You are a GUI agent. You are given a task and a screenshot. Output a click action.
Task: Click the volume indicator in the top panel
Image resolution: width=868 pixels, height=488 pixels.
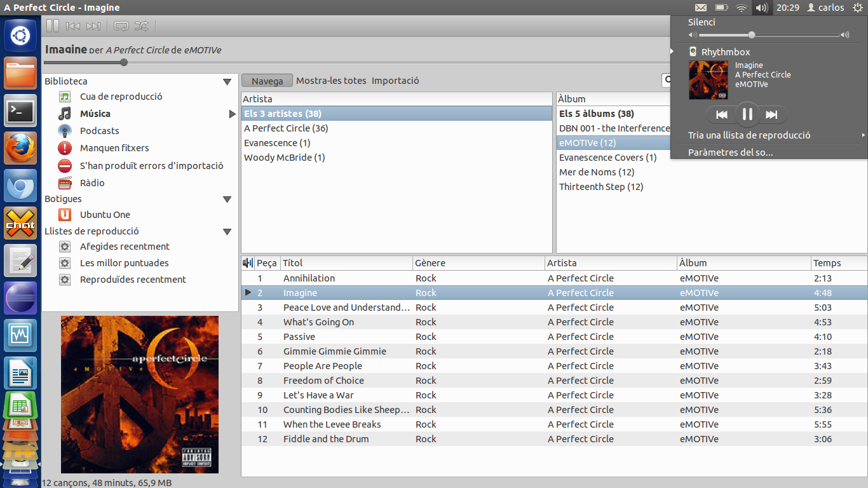[x=762, y=8]
